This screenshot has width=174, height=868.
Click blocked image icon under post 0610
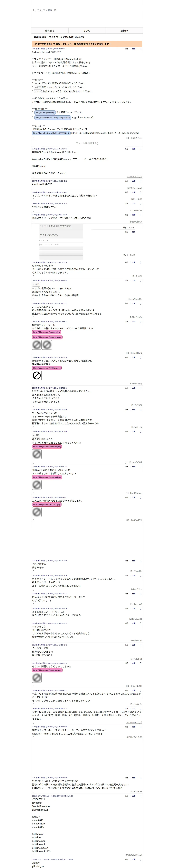coord(37,512)
